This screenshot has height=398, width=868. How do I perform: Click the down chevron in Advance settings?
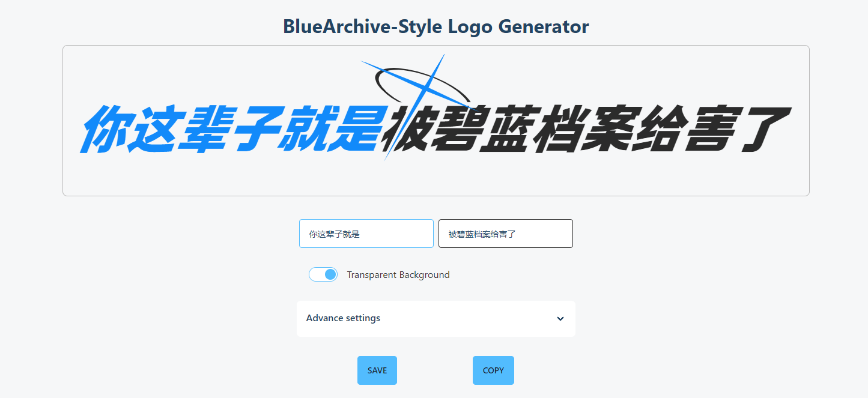pyautogui.click(x=560, y=319)
